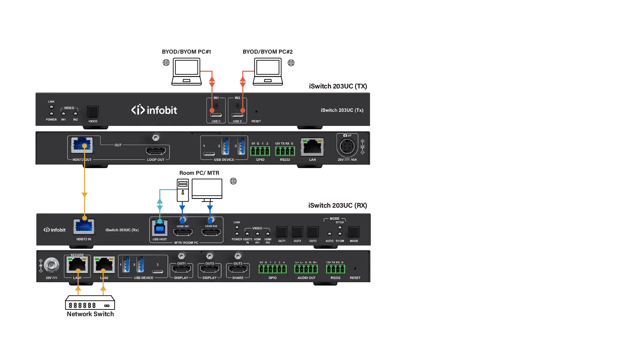Push the OUT3 button on the RX panel
This screenshot has width=644, height=362.
(x=313, y=232)
